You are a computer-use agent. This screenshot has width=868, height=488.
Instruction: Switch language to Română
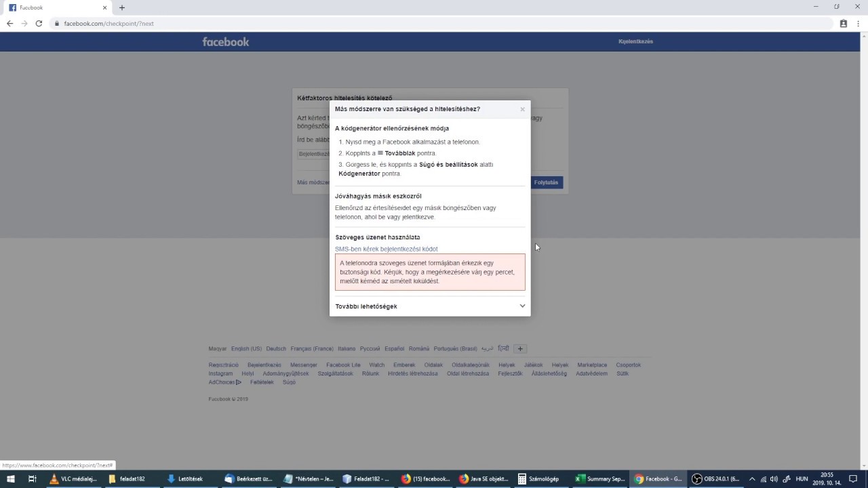pyautogui.click(x=419, y=348)
